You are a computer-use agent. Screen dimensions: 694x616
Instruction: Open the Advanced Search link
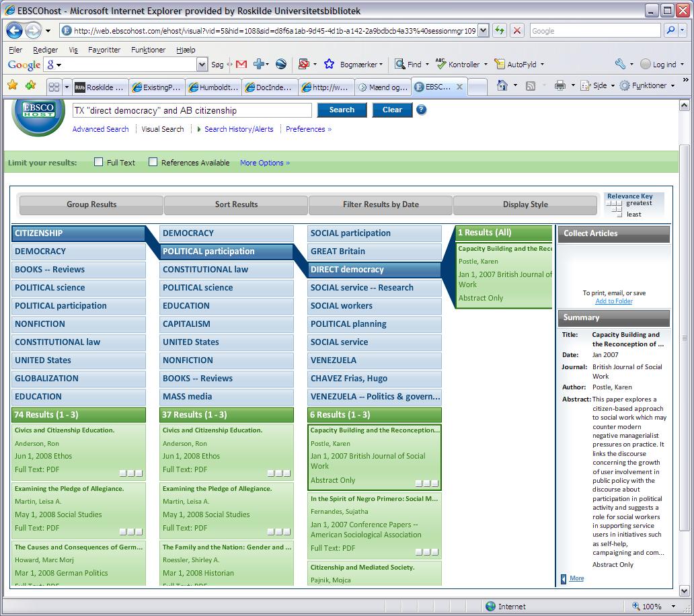coord(100,129)
